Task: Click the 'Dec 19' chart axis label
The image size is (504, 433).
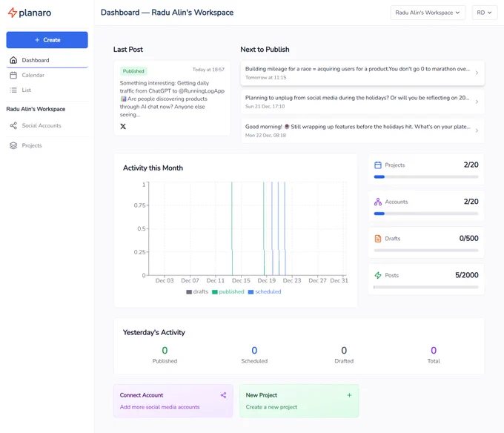Action: pyautogui.click(x=267, y=280)
